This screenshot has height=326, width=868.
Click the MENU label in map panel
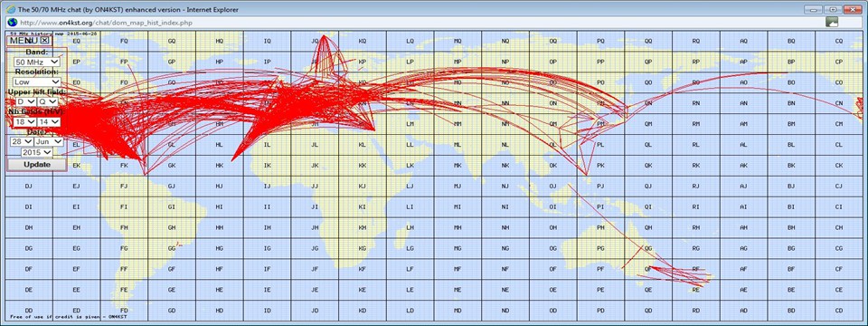[x=24, y=41]
